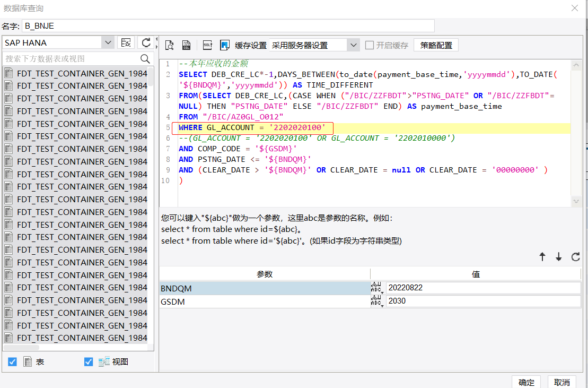Viewport: 588px width, 388px height.
Task: Click the SQL editor scroll-down arrow
Action: (x=576, y=201)
